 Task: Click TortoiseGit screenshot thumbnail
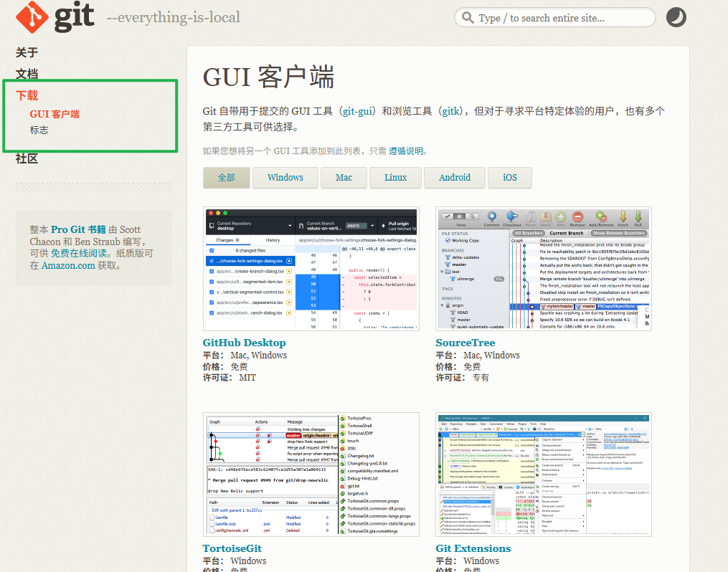pyautogui.click(x=311, y=474)
